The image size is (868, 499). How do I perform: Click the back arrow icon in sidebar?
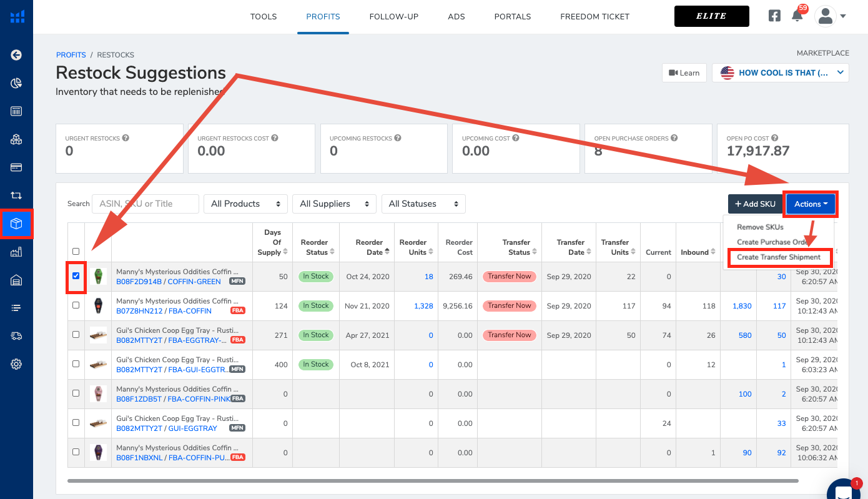pyautogui.click(x=16, y=55)
